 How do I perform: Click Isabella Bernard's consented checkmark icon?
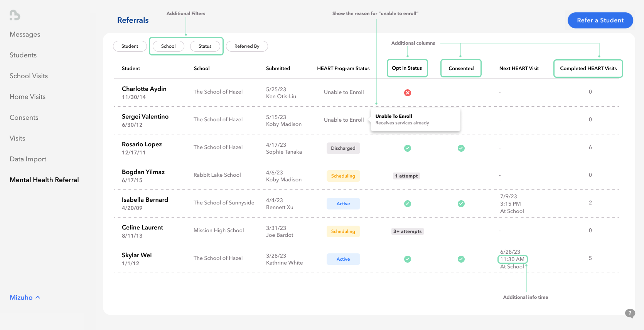[461, 204]
